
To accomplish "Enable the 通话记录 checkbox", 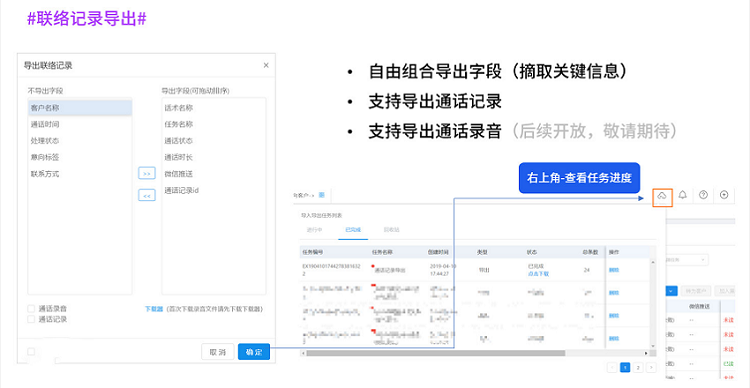I will click(31, 319).
